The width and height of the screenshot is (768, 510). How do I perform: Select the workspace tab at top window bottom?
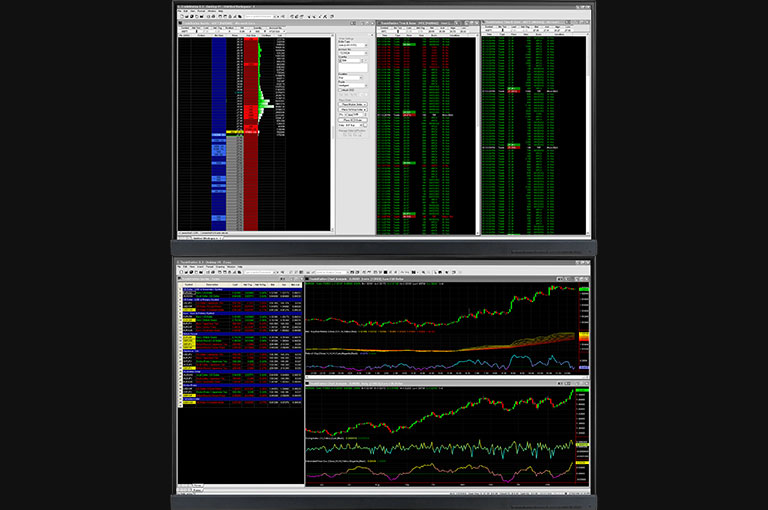207,238
